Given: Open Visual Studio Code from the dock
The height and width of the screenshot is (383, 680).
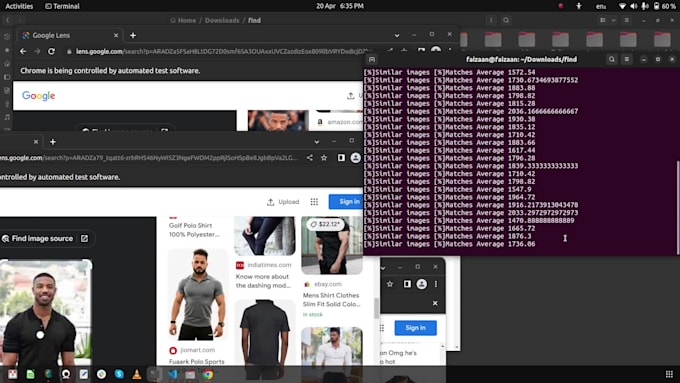Looking at the screenshot, I should pyautogui.click(x=172, y=374).
